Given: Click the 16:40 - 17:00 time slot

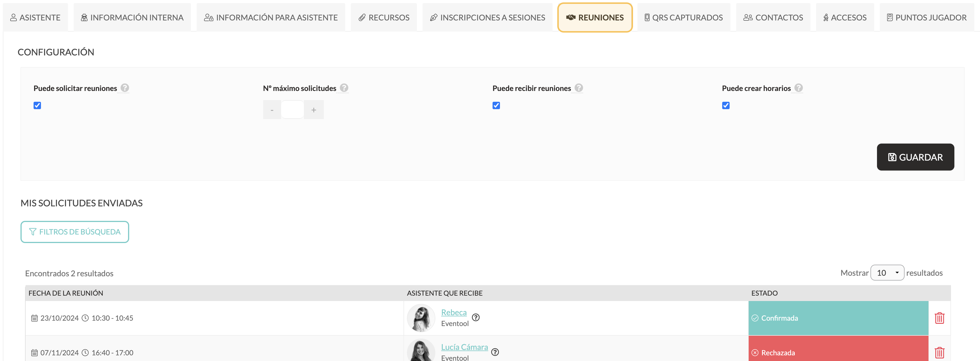Looking at the screenshot, I should pyautogui.click(x=112, y=353).
